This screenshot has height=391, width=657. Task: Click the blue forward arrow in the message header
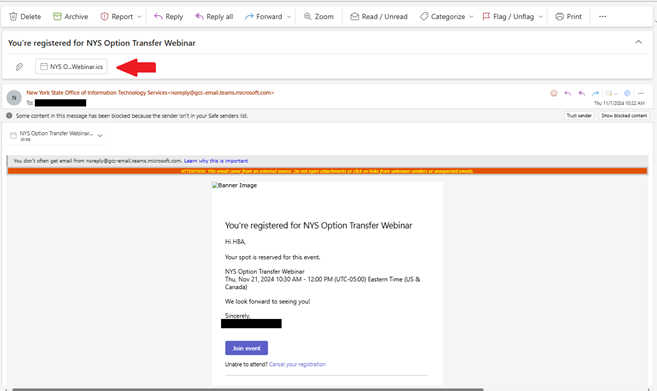click(x=595, y=93)
